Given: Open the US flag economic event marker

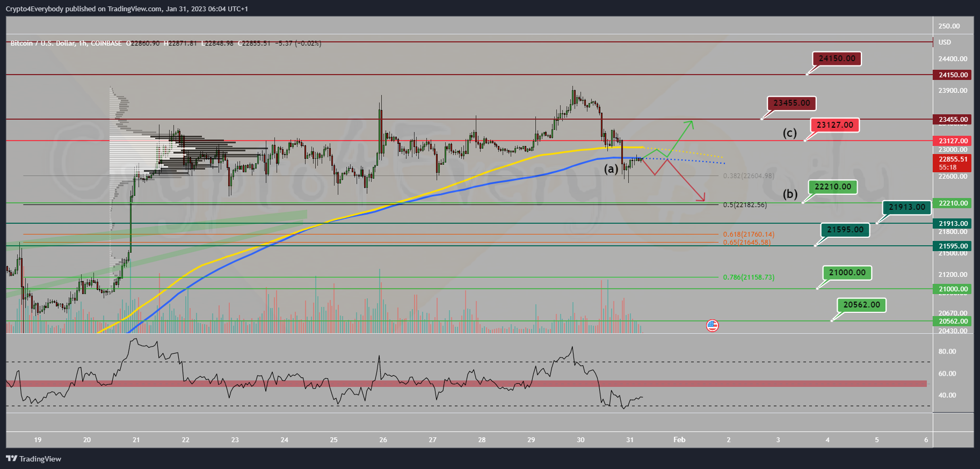Looking at the screenshot, I should pos(712,325).
